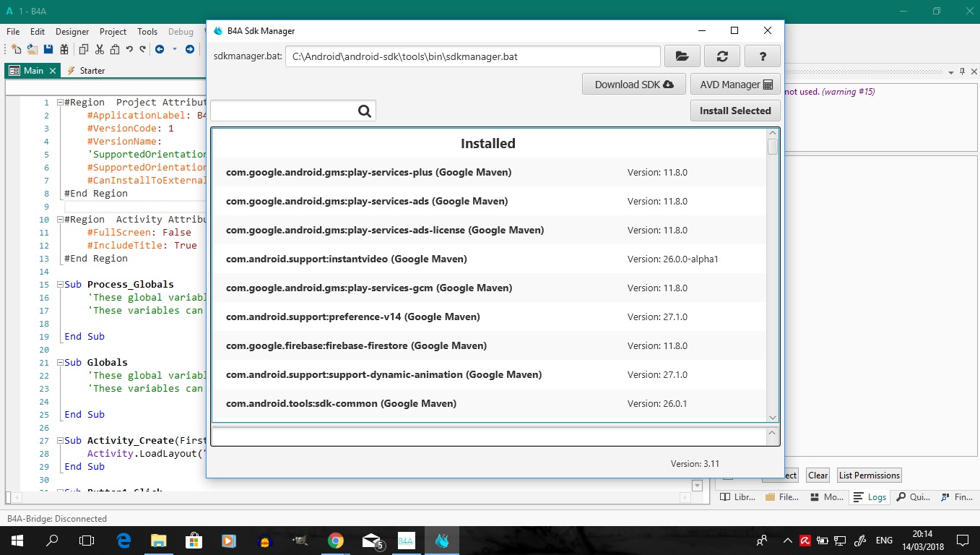Click the installed package list scrollbar thumb
Viewport: 980px width, 555px height.
point(773,147)
